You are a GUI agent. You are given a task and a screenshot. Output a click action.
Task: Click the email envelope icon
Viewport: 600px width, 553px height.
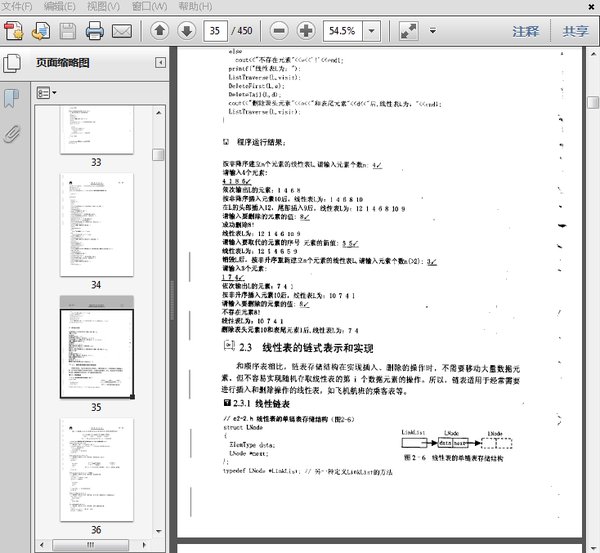(x=122, y=31)
